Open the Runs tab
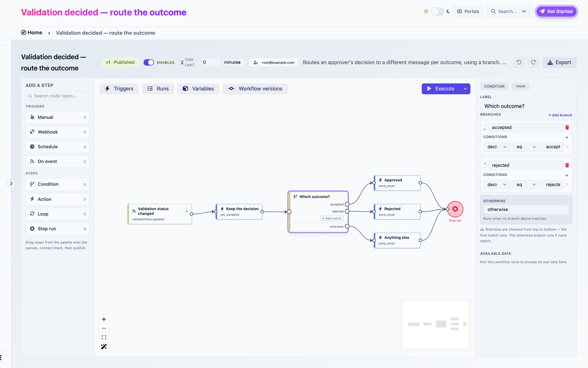Image resolution: width=588 pixels, height=368 pixels. [x=158, y=89]
